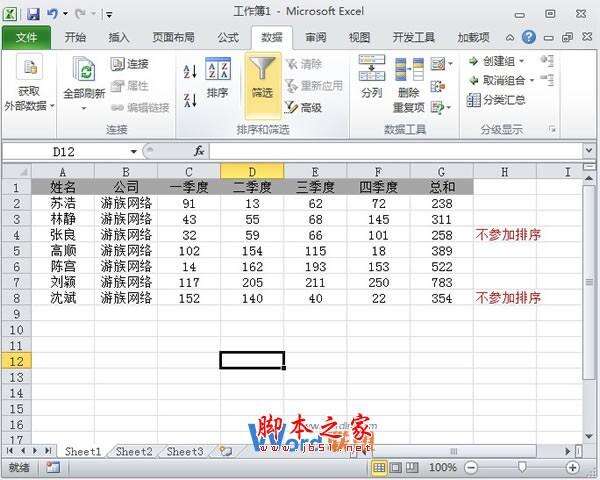The image size is (600, 480).
Task: Switch to page break preview
Action: click(412, 467)
